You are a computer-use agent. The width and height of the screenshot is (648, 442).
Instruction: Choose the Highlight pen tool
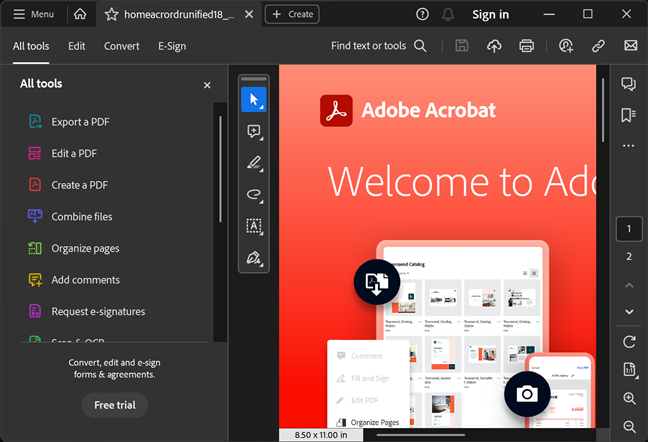coord(254,163)
